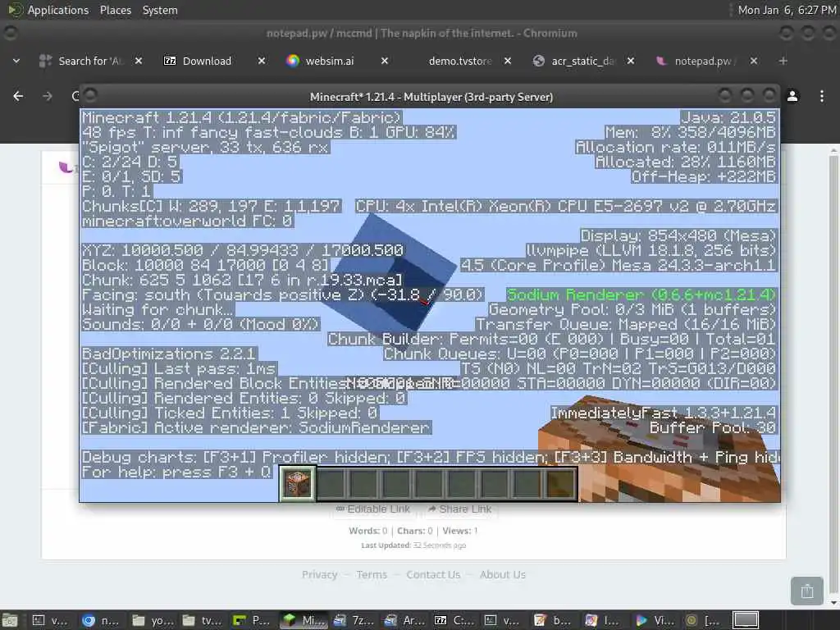Open Chromium three-dot menu
The image size is (840, 630).
click(822, 96)
